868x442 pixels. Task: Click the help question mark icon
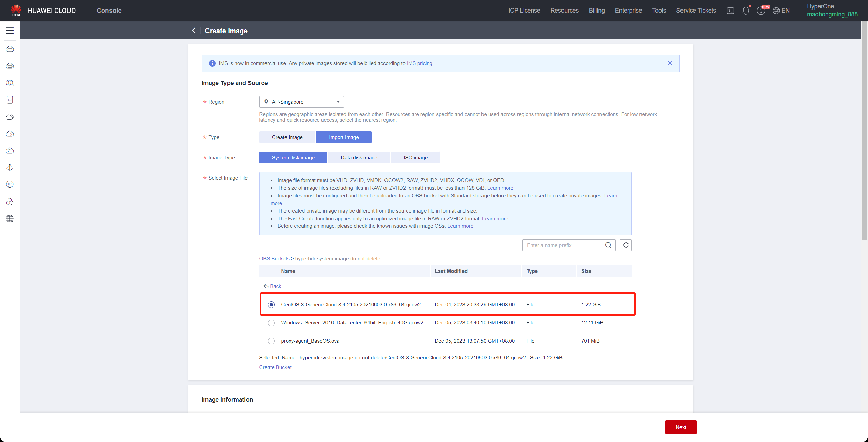pyautogui.click(x=761, y=11)
